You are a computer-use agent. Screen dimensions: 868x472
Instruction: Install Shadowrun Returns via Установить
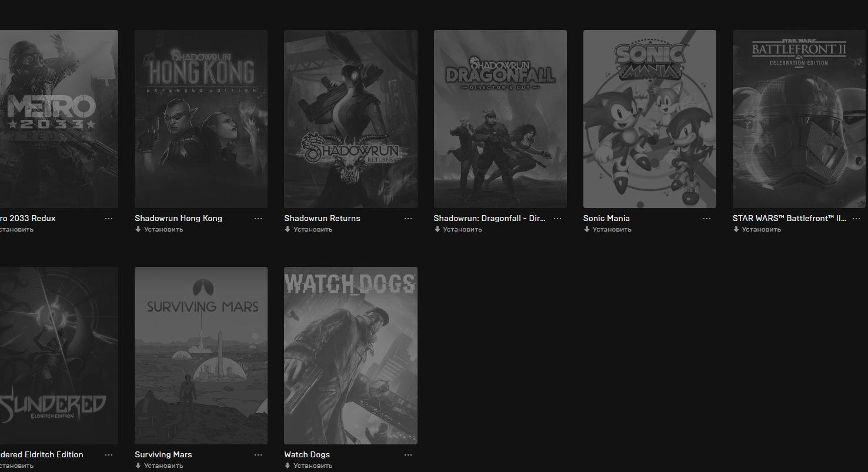click(x=308, y=229)
